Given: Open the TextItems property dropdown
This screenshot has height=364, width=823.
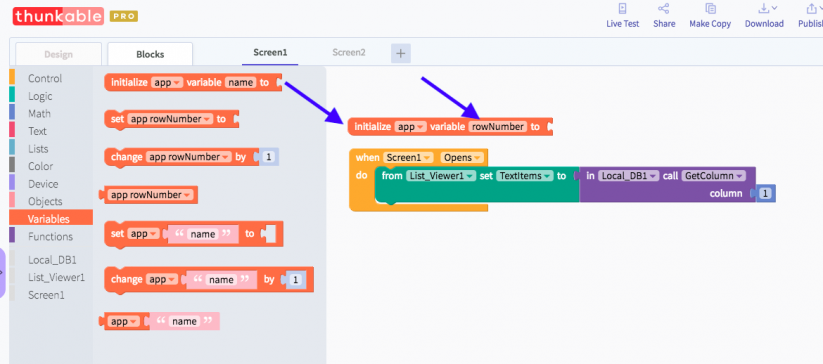Looking at the screenshot, I should click(x=525, y=176).
